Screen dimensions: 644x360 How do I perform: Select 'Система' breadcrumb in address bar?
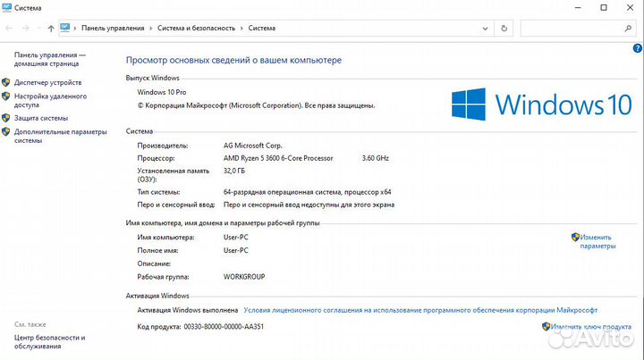coord(261,29)
